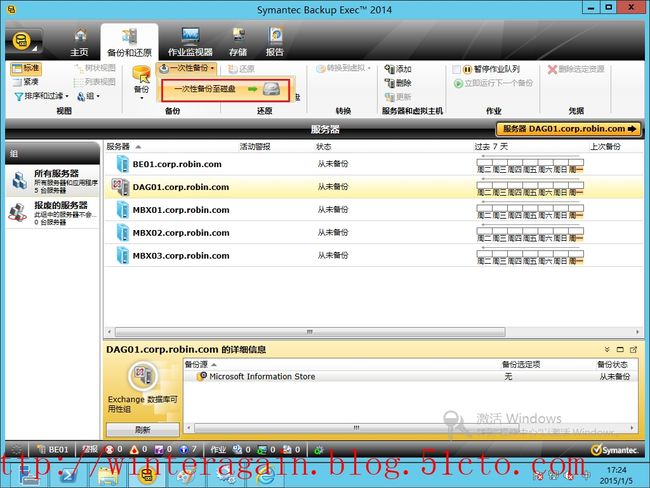Image resolution: width=650 pixels, height=488 pixels.
Task: Click the BE01.corp.robin.com server icon
Action: tap(123, 164)
